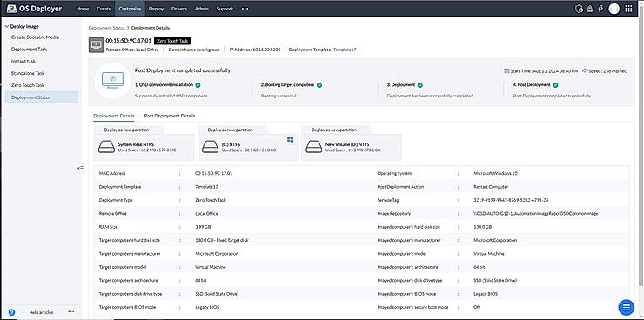This screenshot has width=644, height=320.
Task: Go back via Deployment Status breadcrumb
Action: click(x=107, y=28)
